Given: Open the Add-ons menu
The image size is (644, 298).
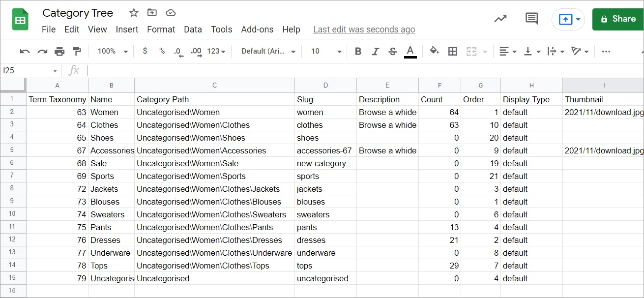Looking at the screenshot, I should [x=257, y=29].
